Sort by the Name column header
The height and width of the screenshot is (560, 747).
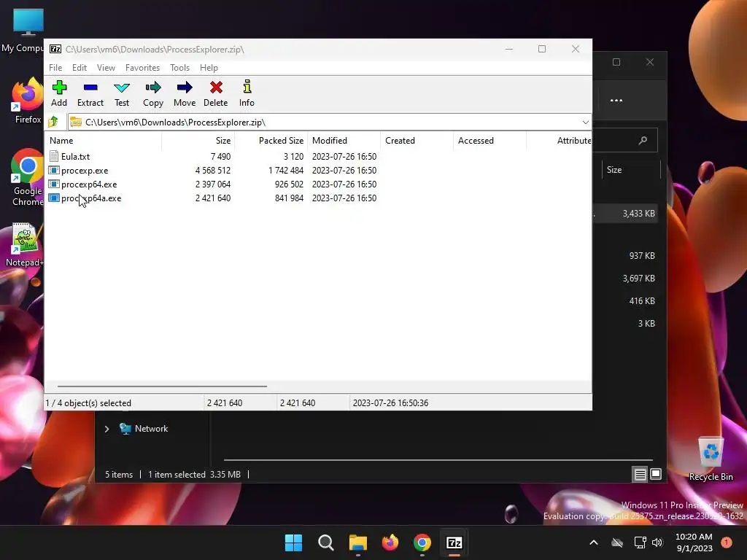pos(103,141)
